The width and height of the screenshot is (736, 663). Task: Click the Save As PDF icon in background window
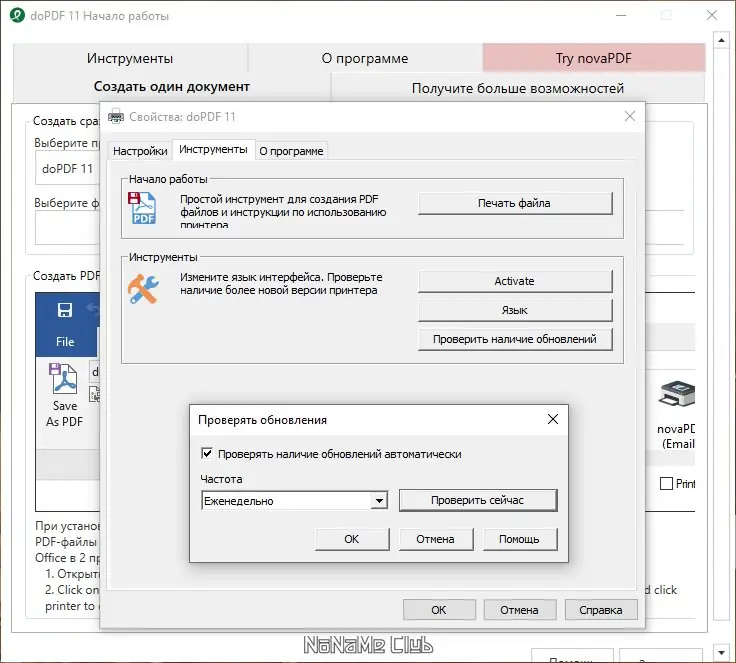tap(64, 378)
